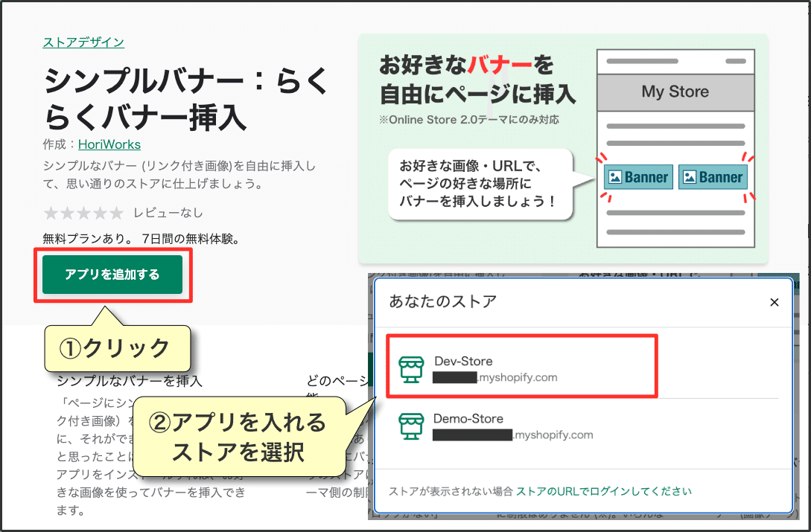
Task: Open the ストアデザイン category link
Action: pos(83,42)
